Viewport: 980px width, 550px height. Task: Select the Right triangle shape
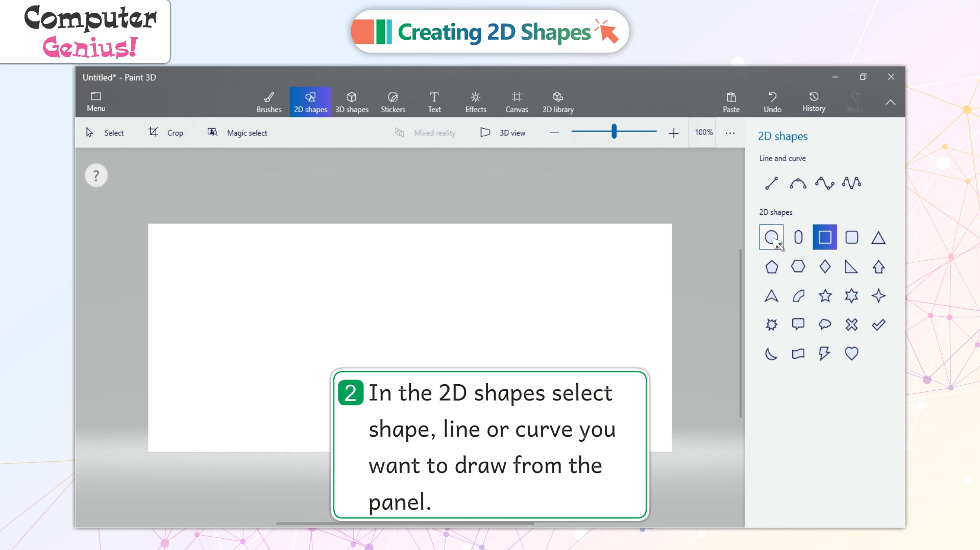tap(851, 267)
